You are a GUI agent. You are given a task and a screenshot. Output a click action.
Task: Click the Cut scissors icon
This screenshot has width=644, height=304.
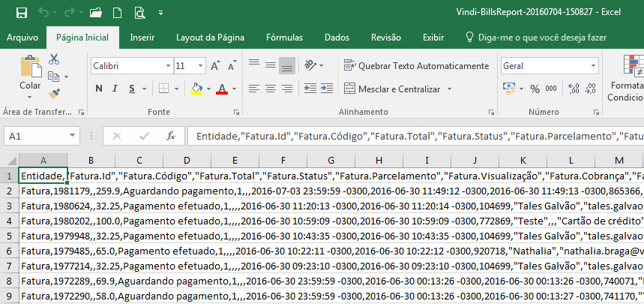[54, 59]
